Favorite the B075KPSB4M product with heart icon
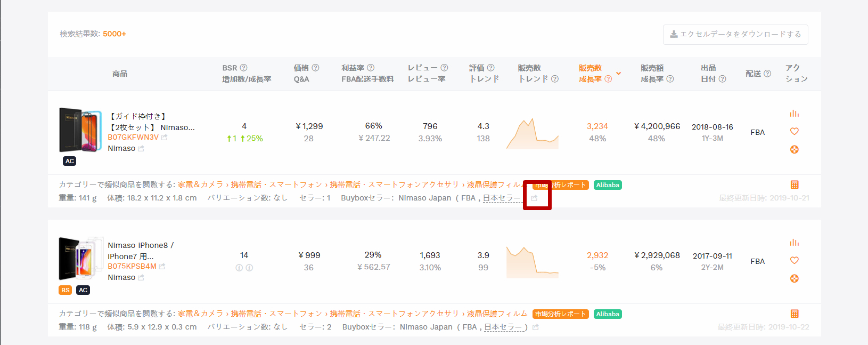The width and height of the screenshot is (868, 345). coord(795,260)
